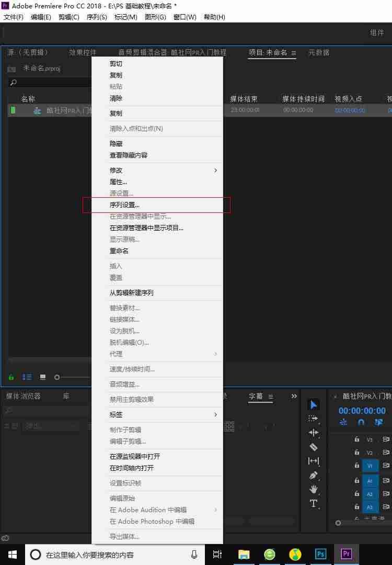Open the 窗口(W) menu

point(185,17)
